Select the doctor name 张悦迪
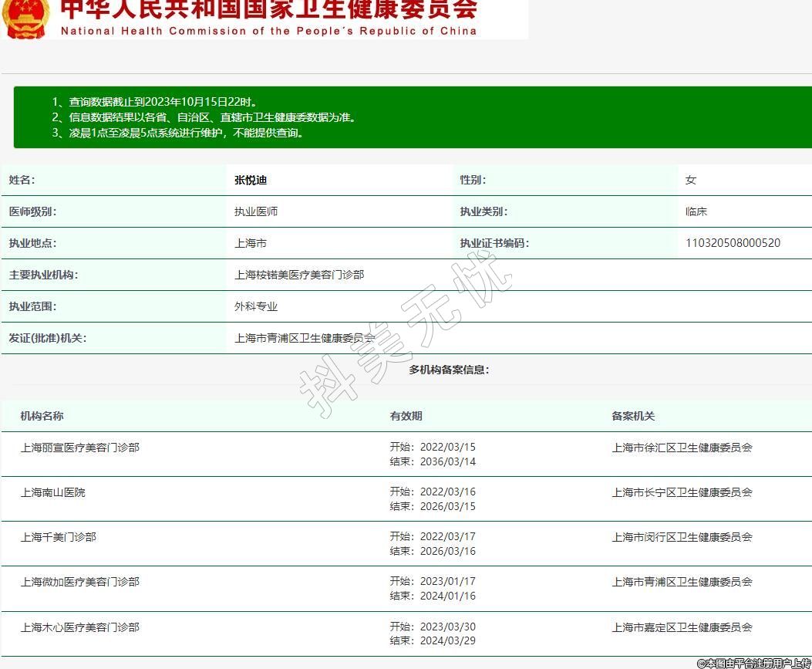Screen dimensions: 812x669 [x=251, y=180]
